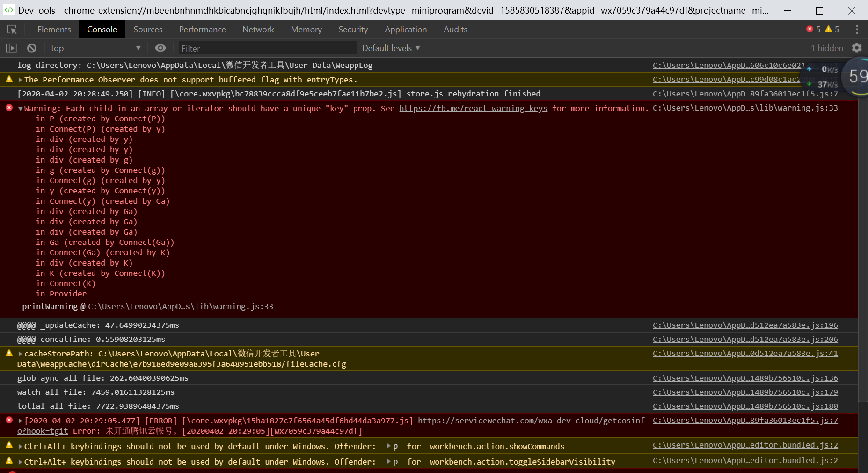Open the Performance tab
Image resolution: width=868 pixels, height=473 pixels.
coord(203,30)
